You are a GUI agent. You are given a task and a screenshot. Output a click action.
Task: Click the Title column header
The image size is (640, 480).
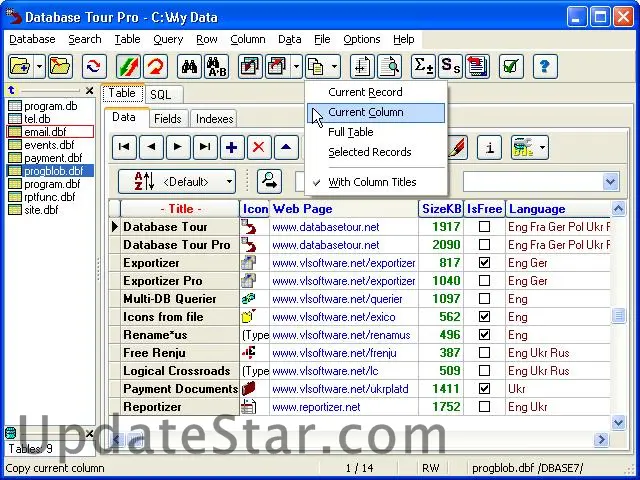click(180, 209)
